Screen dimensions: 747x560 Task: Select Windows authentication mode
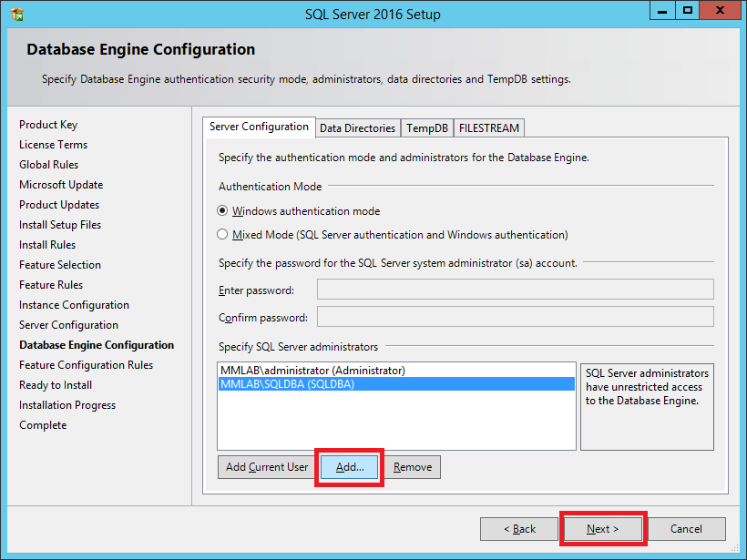click(223, 211)
